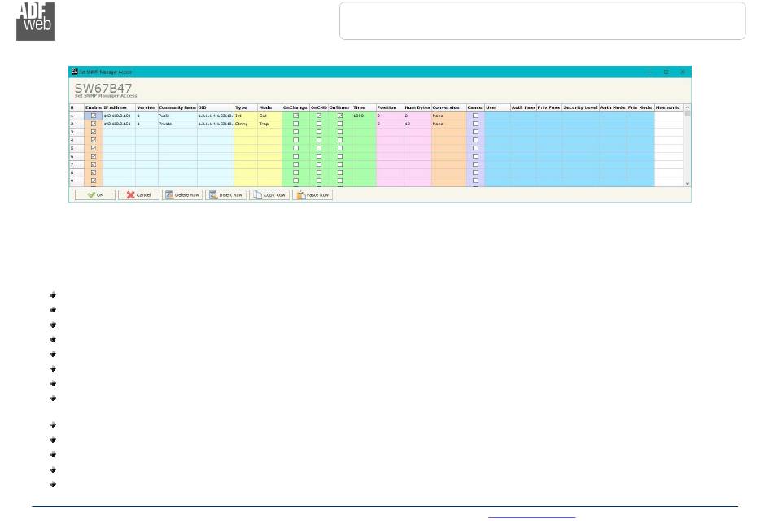Image resolution: width=773 pixels, height=532 pixels.
Task: Click the Paste Row button
Action: click(312, 195)
